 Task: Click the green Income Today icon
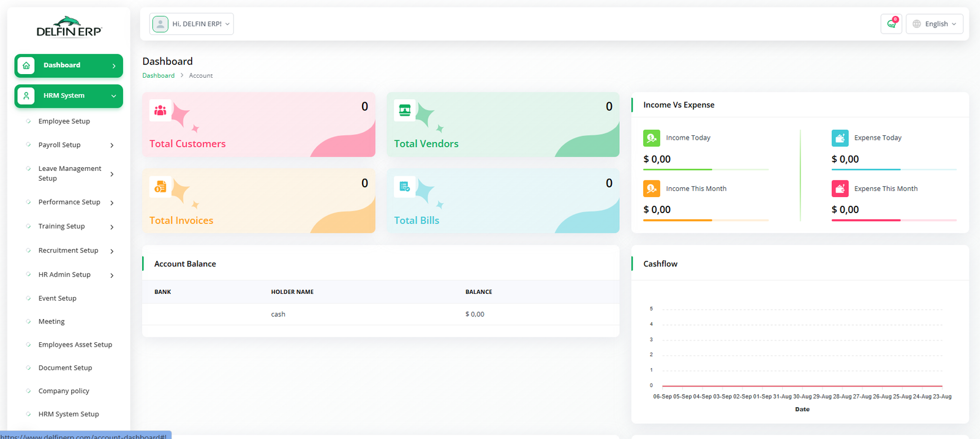(x=652, y=138)
